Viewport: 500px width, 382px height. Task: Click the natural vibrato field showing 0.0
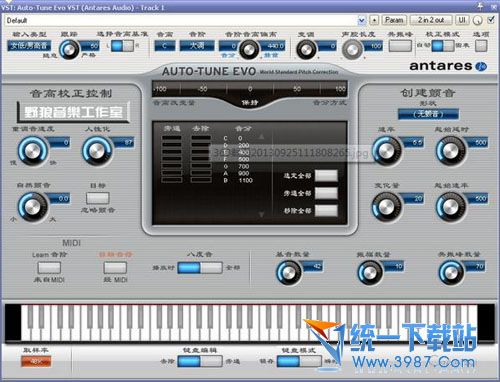coord(59,199)
